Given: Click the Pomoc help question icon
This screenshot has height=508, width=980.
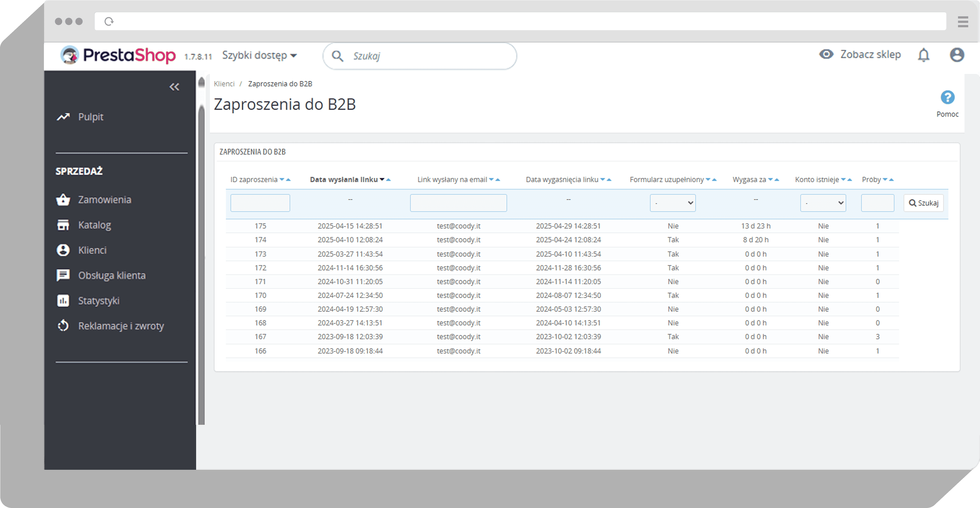Looking at the screenshot, I should tap(947, 98).
